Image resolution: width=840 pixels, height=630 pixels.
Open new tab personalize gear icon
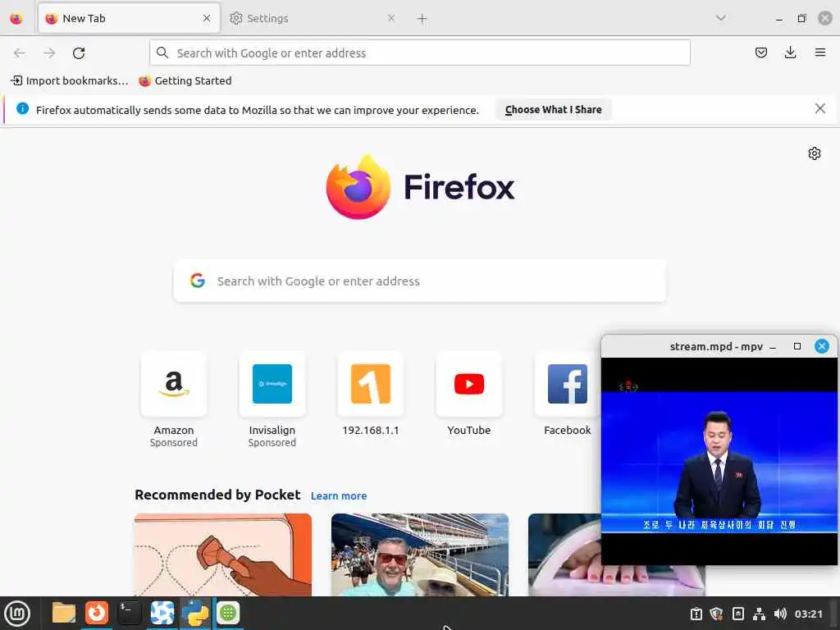(x=815, y=153)
